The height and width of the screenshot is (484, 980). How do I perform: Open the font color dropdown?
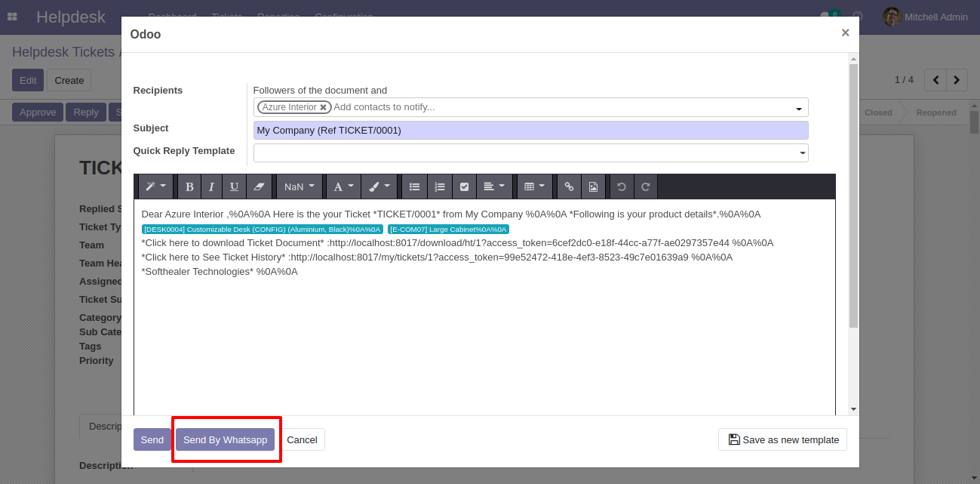343,187
